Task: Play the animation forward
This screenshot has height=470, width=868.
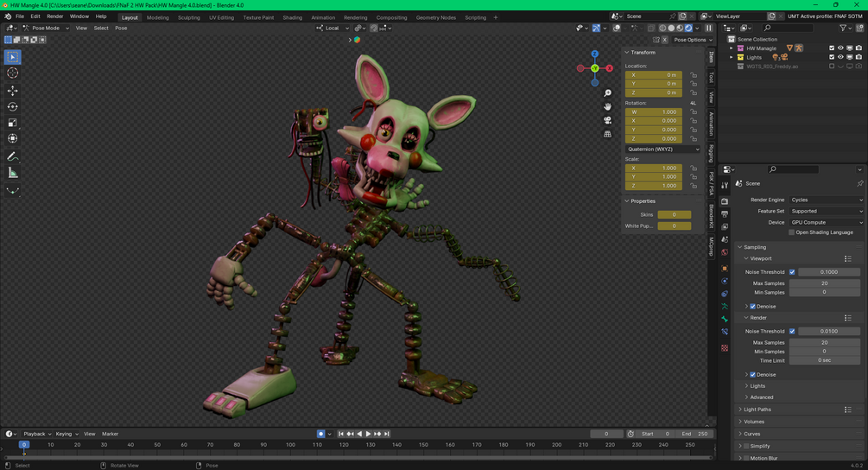Action: [368, 434]
